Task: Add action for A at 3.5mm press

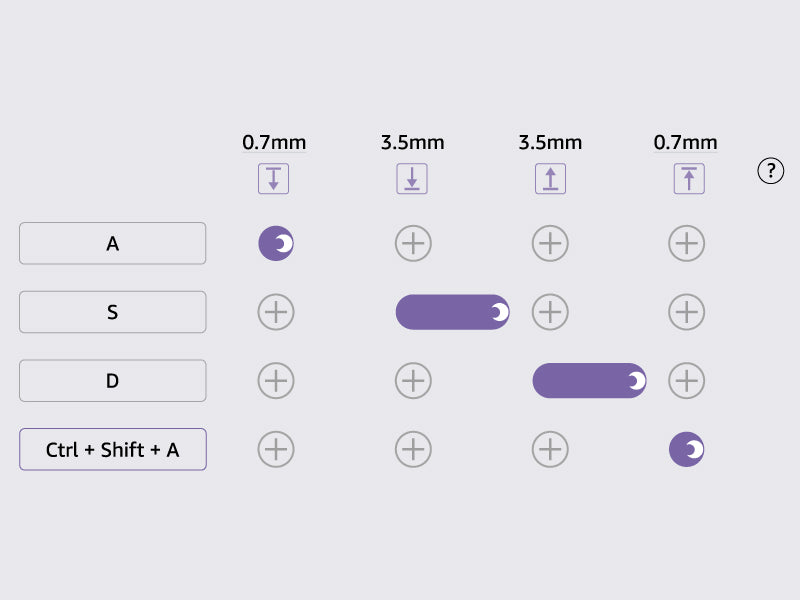Action: pyautogui.click(x=413, y=243)
